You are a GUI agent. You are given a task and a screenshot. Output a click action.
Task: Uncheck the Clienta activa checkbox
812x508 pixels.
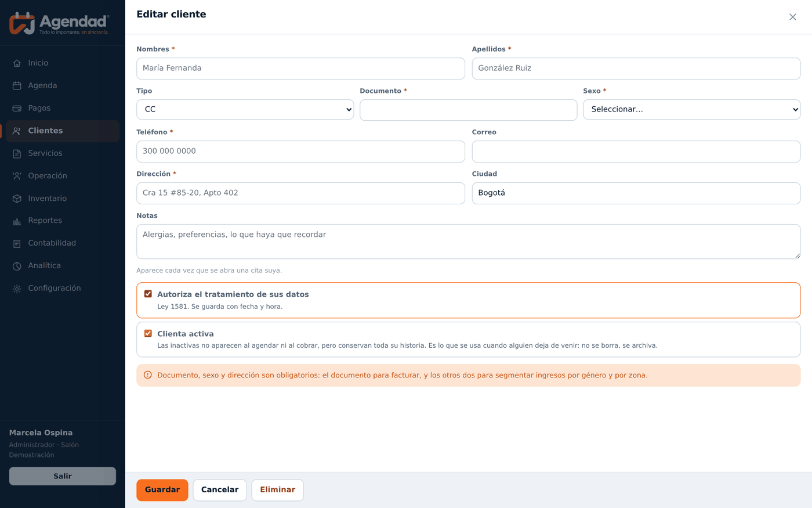pyautogui.click(x=148, y=333)
